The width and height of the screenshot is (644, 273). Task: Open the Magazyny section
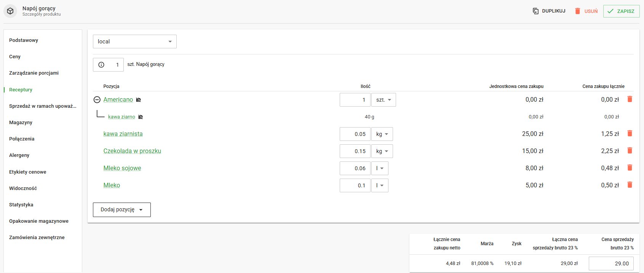21,123
